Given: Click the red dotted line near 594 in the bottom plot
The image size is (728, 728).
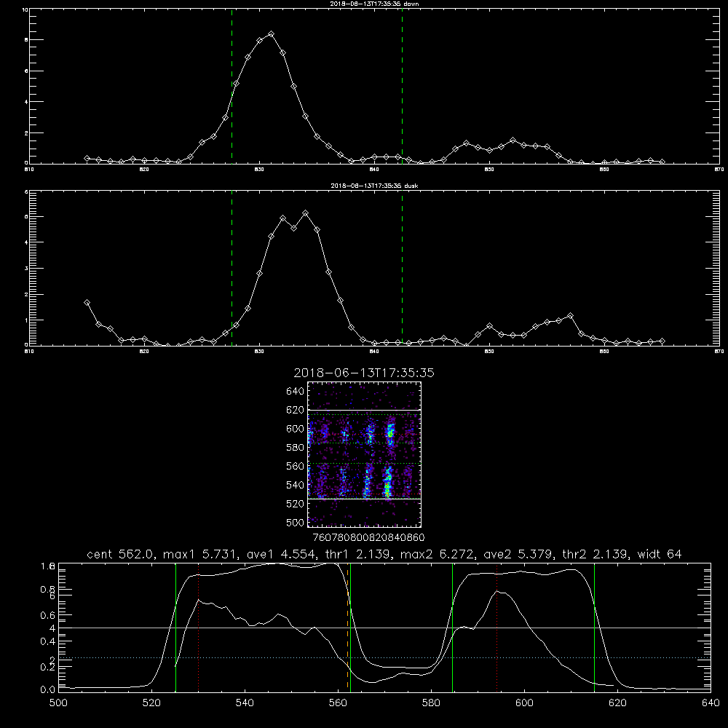Looking at the screenshot, I should pos(496,627).
